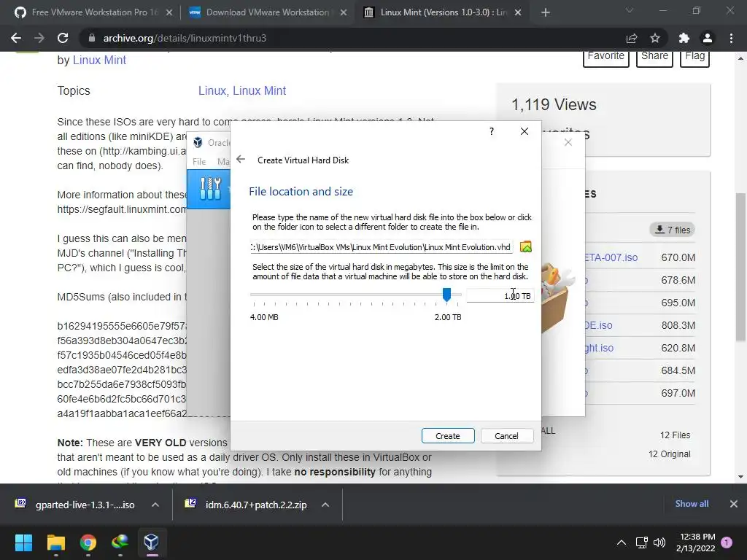Screen dimensions: 747x560
Task: Open the ETA-007.iso download link
Action: click(x=611, y=257)
